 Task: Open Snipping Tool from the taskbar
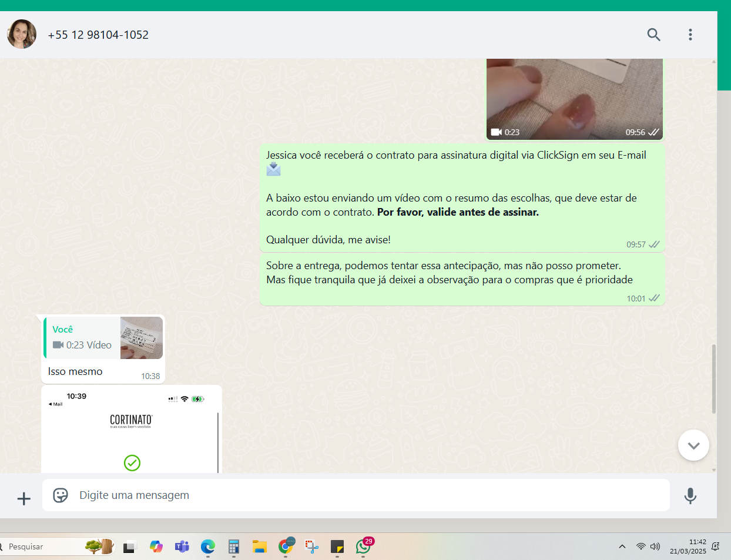click(x=311, y=546)
